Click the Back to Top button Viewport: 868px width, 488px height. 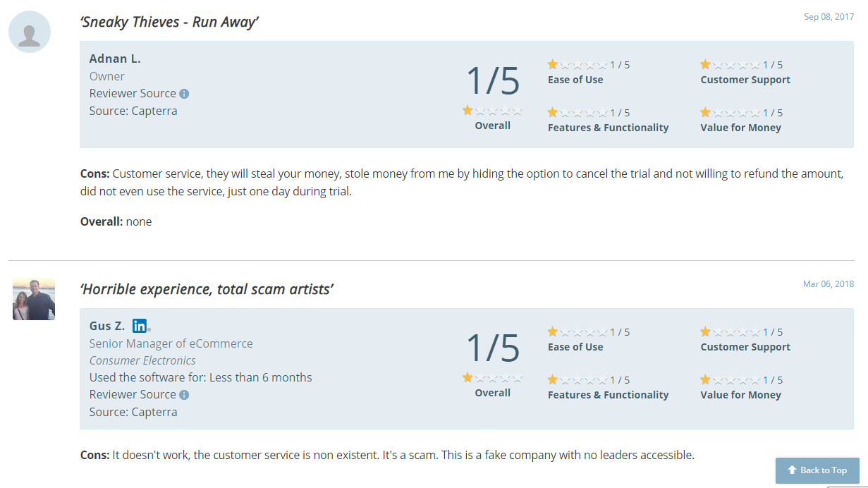[818, 470]
